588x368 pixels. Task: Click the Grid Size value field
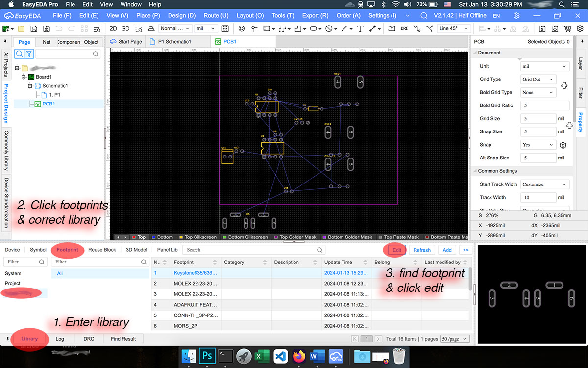coord(538,118)
